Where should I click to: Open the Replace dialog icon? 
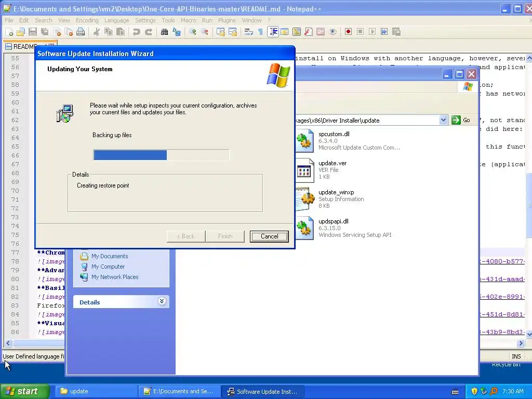click(177, 32)
